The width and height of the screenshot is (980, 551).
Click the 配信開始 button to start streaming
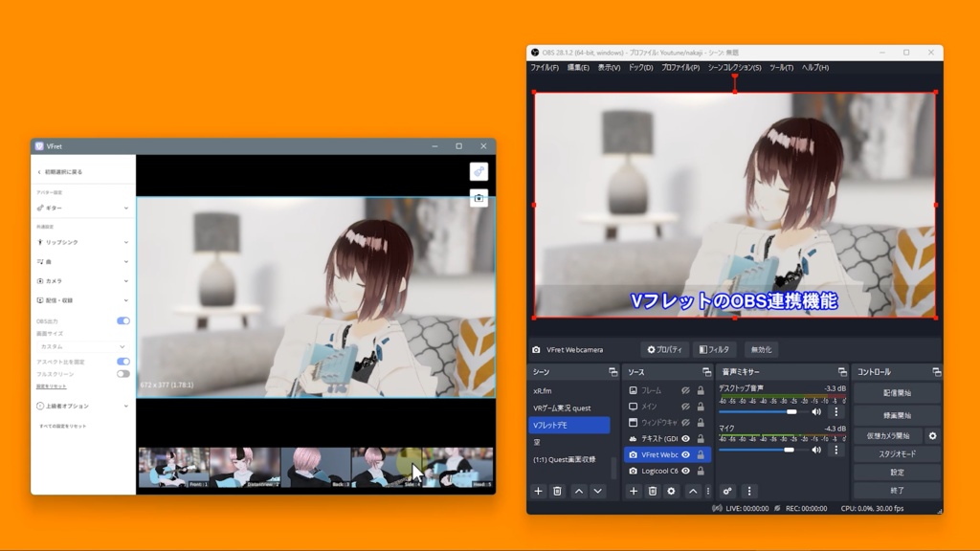898,392
